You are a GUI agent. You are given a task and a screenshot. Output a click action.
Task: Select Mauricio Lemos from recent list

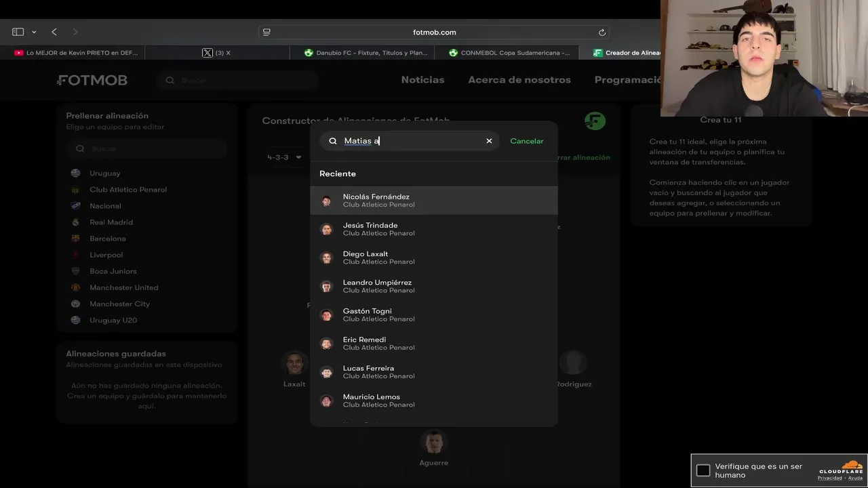point(434,401)
